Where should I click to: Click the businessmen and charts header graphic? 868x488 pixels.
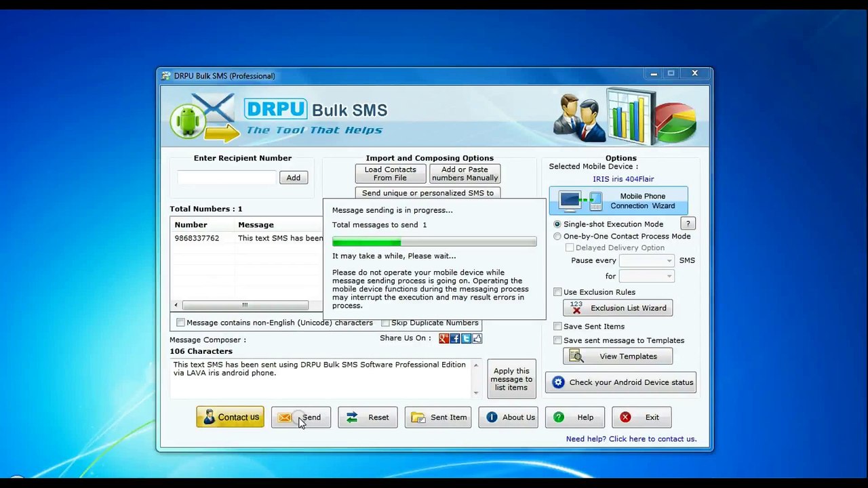(625, 117)
